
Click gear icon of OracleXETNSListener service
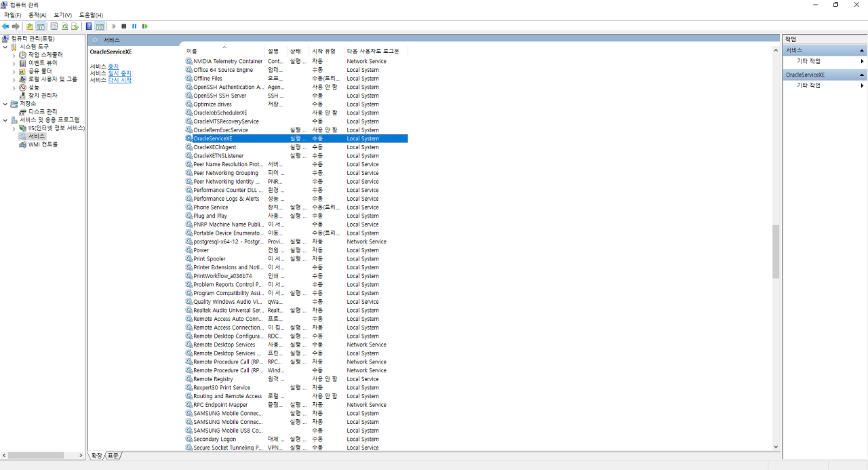coord(189,156)
